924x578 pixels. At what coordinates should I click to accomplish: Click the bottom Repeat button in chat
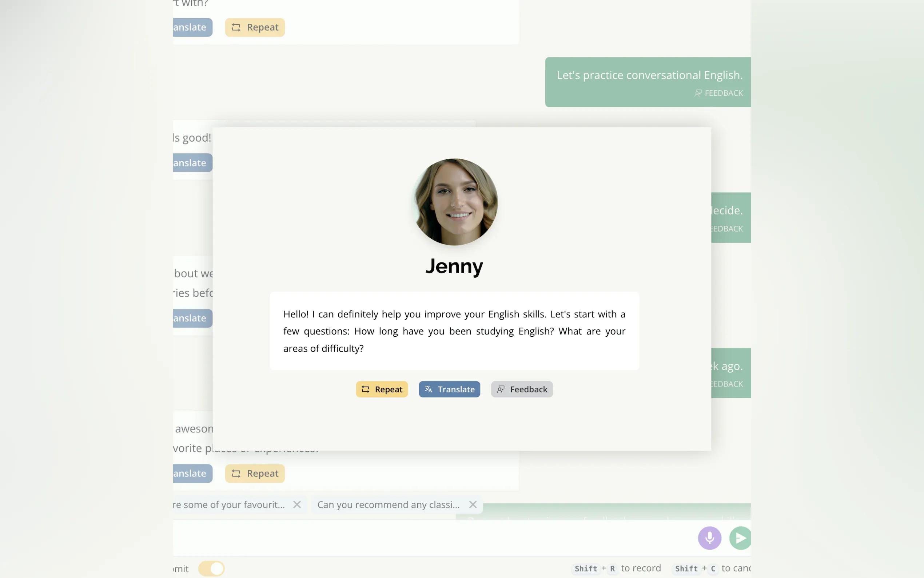point(255,474)
